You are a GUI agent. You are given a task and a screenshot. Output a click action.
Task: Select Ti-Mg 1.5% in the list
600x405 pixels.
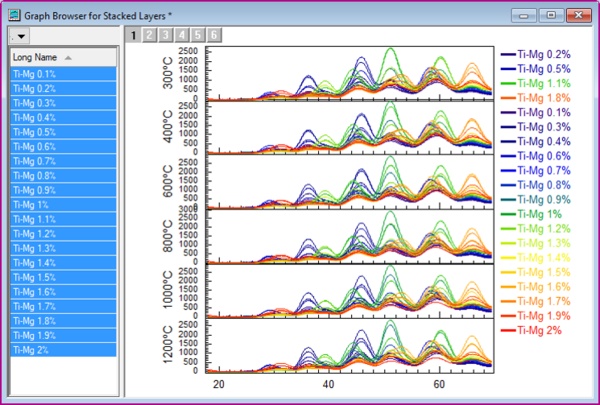pos(64,278)
